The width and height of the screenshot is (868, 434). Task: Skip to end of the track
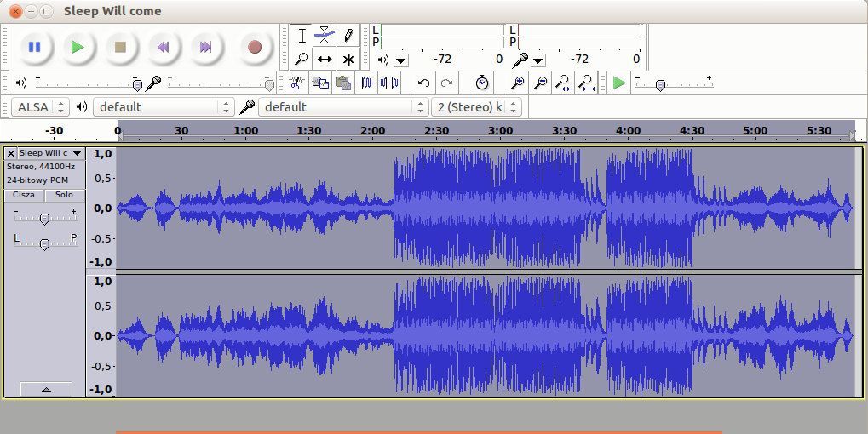click(x=206, y=47)
